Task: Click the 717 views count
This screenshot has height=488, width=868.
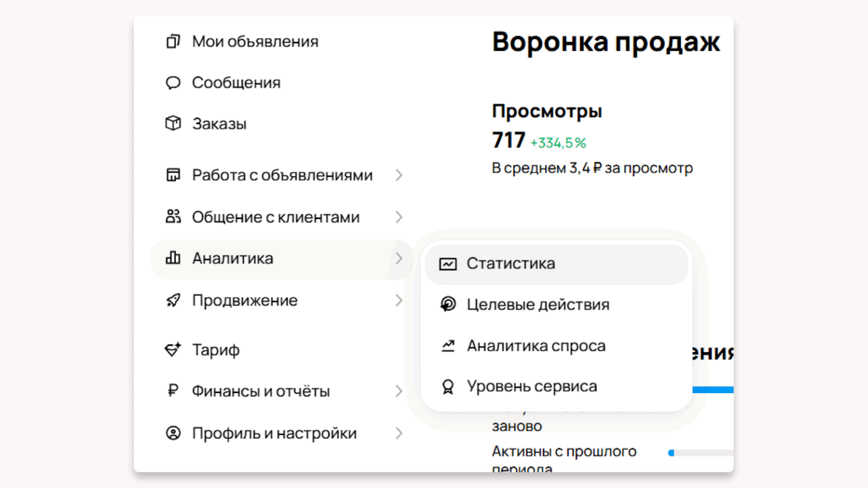Action: [509, 140]
